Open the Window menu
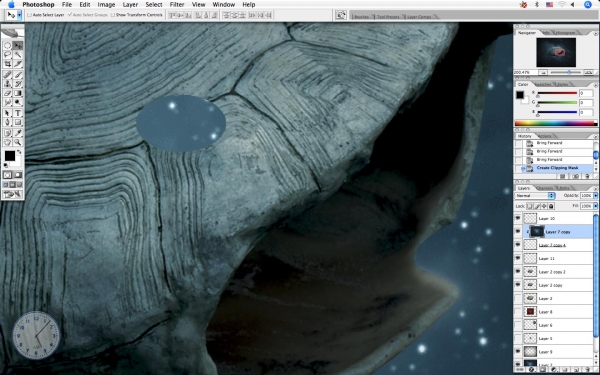The image size is (600, 375). tap(223, 5)
